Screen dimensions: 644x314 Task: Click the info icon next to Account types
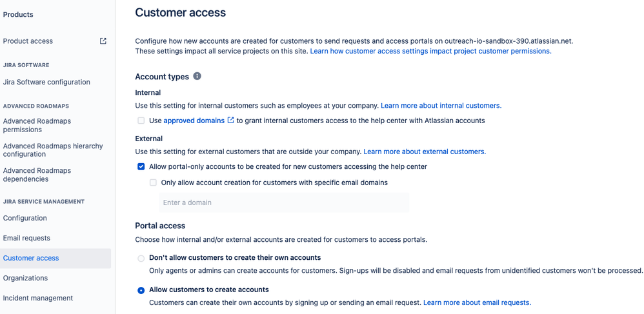pyautogui.click(x=197, y=76)
